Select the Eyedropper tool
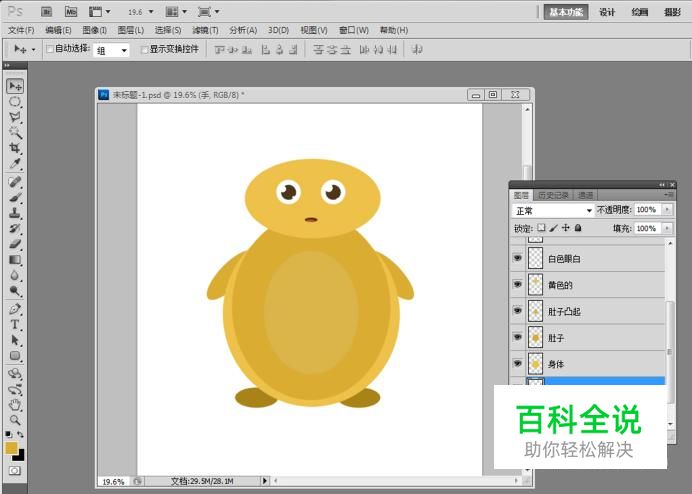The width and height of the screenshot is (692, 494). [16, 163]
